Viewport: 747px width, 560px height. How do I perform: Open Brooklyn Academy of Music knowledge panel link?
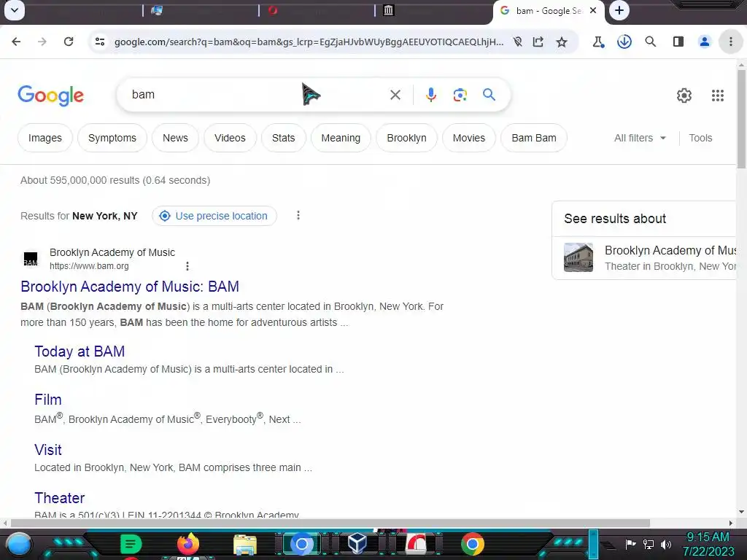(670, 251)
